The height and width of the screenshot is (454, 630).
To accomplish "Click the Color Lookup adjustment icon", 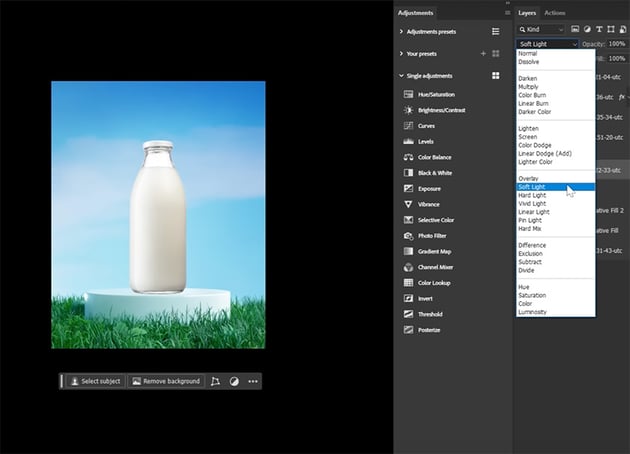I will point(408,283).
